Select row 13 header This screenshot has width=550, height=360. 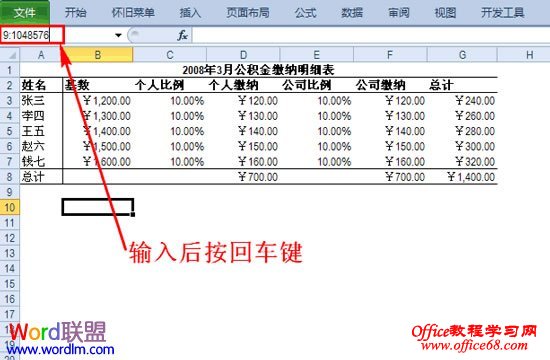tap(10, 253)
